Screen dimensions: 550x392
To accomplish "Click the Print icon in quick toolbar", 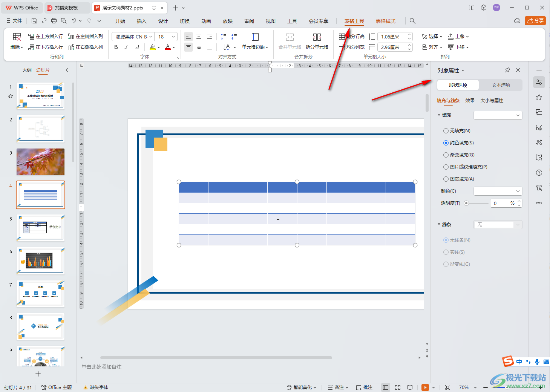I will (x=54, y=21).
